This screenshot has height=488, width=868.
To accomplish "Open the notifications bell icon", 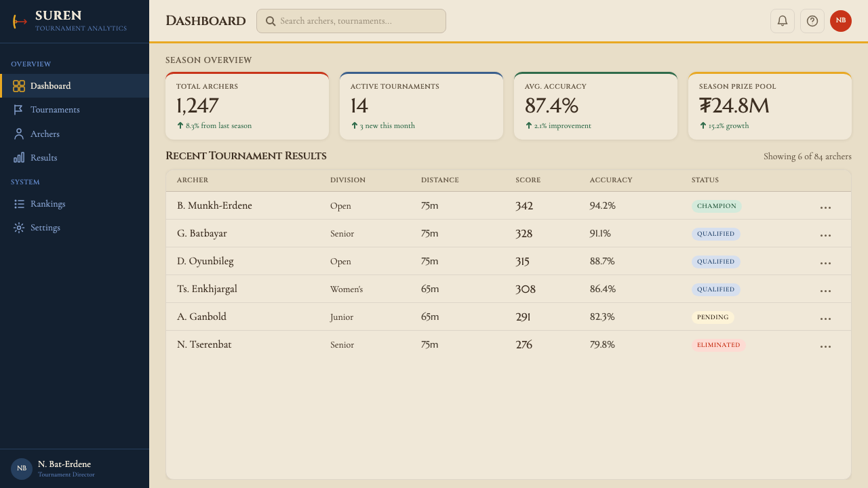I will click(783, 21).
